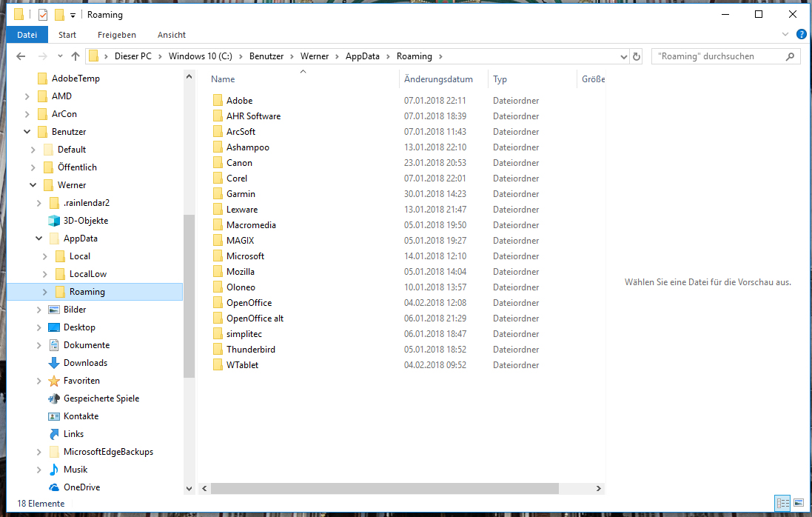The width and height of the screenshot is (812, 517).
Task: Click the Help question mark icon
Action: pyautogui.click(x=801, y=35)
